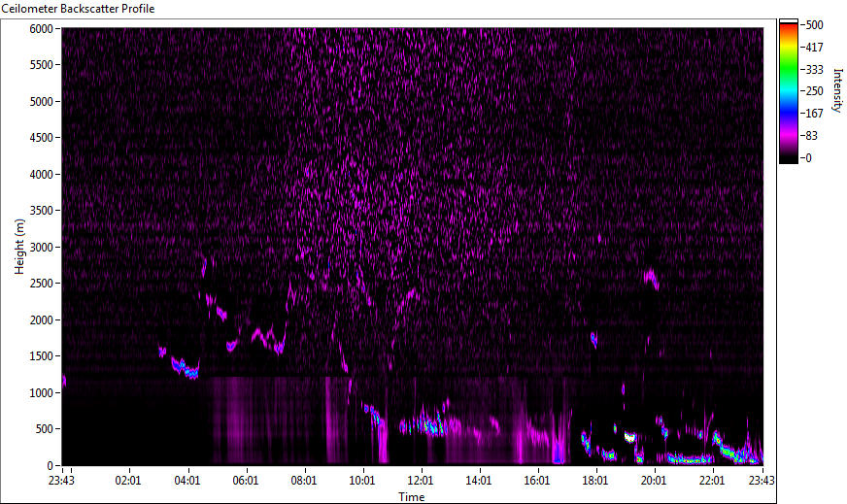Image resolution: width=847 pixels, height=504 pixels.
Task: Click the 4500 height axis value
Action: click(41, 138)
